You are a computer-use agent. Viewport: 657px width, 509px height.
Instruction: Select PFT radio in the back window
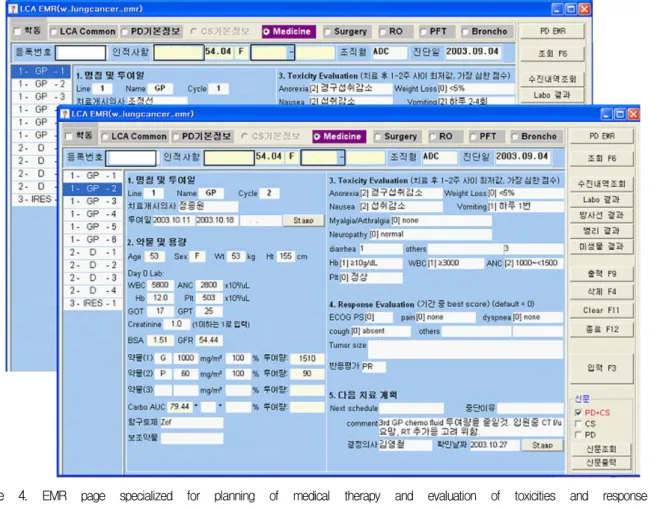click(x=423, y=32)
